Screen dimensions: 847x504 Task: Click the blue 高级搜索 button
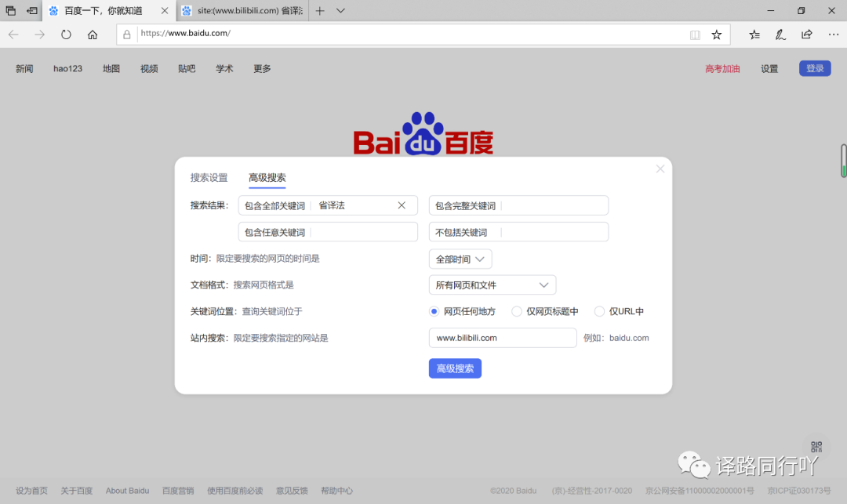[455, 368]
